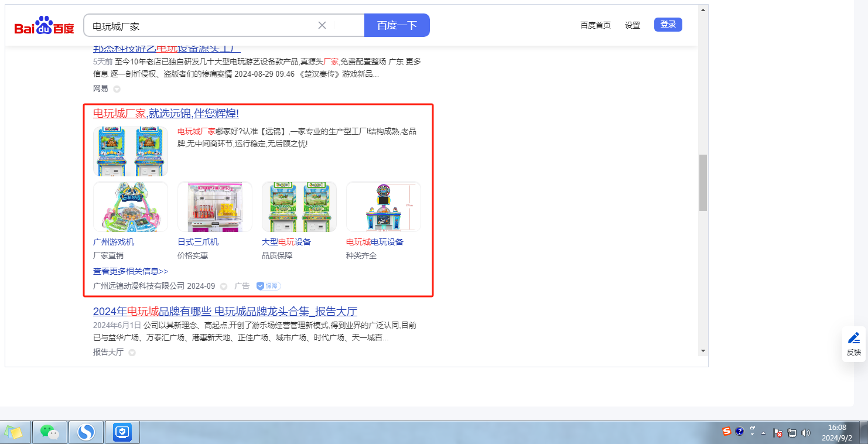Open the 设置 menu

click(633, 25)
